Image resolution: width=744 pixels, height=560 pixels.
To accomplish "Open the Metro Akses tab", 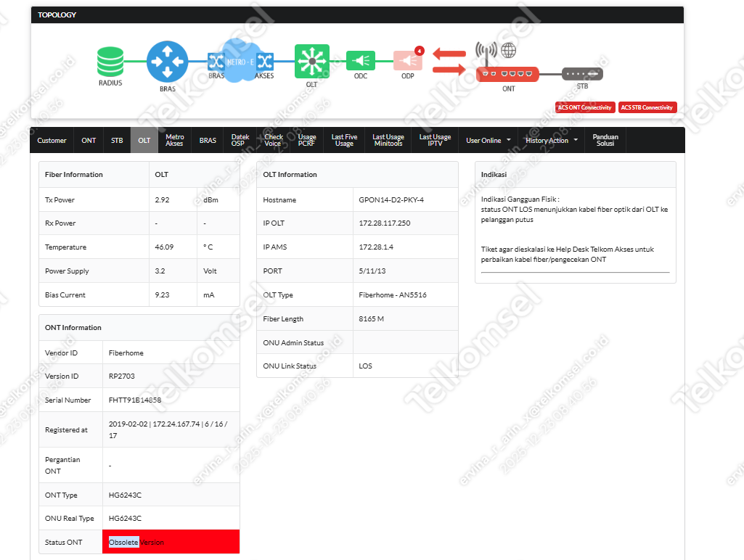I will (175, 140).
